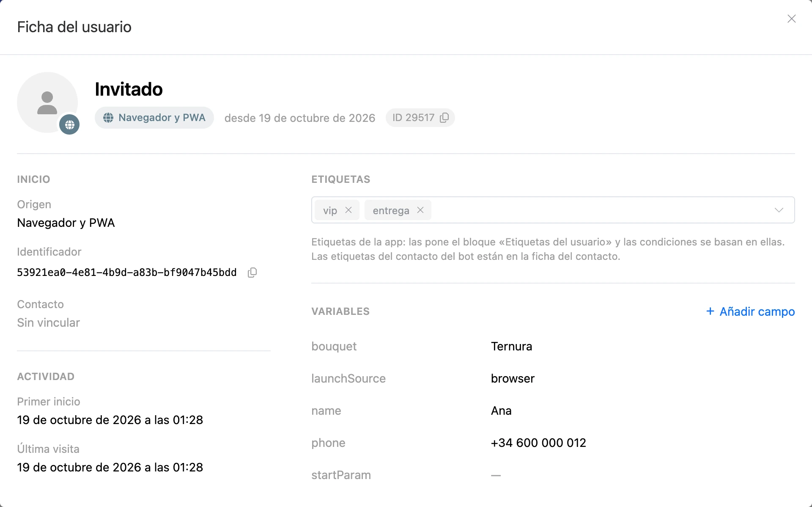The width and height of the screenshot is (812, 507).
Task: Click desde 19 de octubre de 2026
Action: (300, 118)
